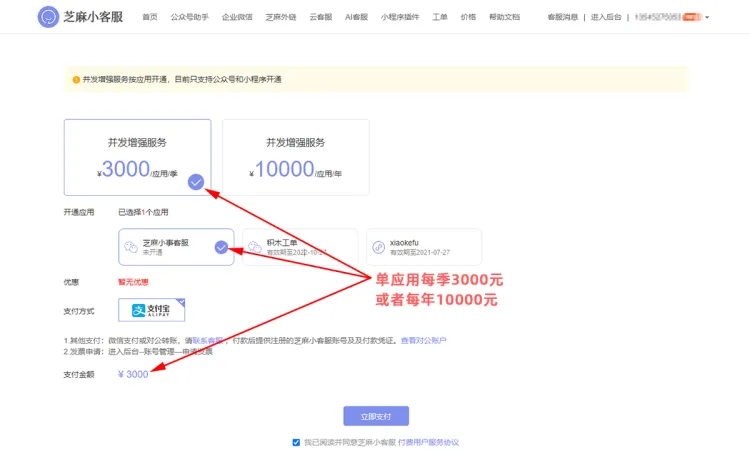Screen dimensions: 750x469
Task: Choose the Alipay payment method
Action: tap(152, 310)
